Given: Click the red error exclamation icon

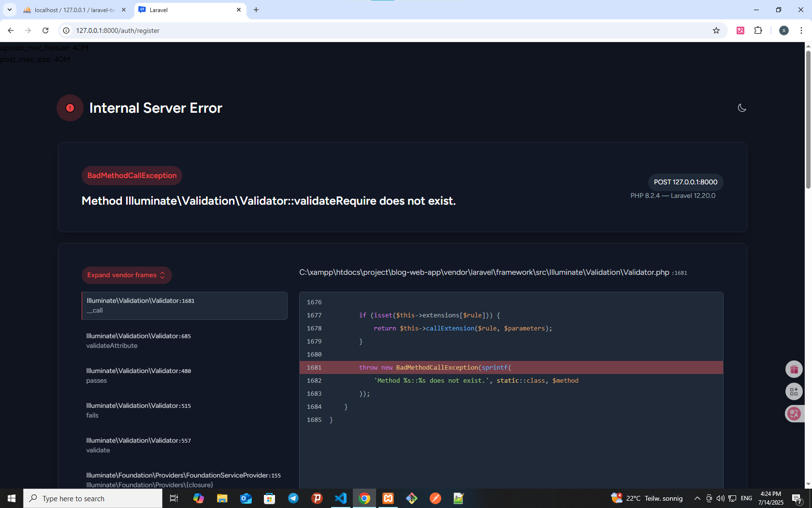Looking at the screenshot, I should coord(70,108).
